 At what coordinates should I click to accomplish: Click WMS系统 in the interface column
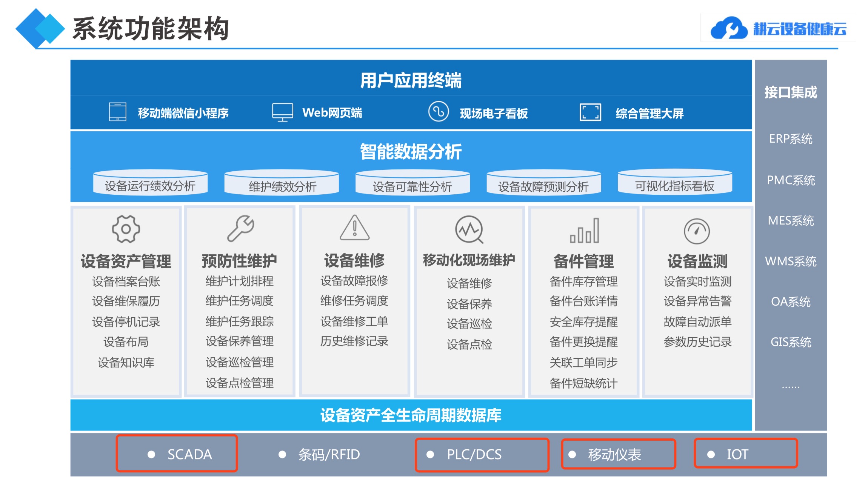click(791, 261)
